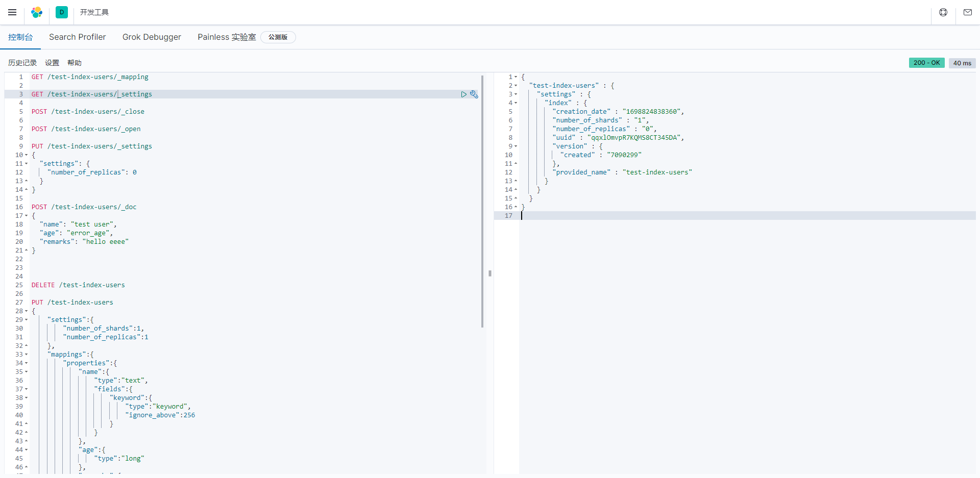Collapse the block starting at editor line 10

tap(27, 155)
